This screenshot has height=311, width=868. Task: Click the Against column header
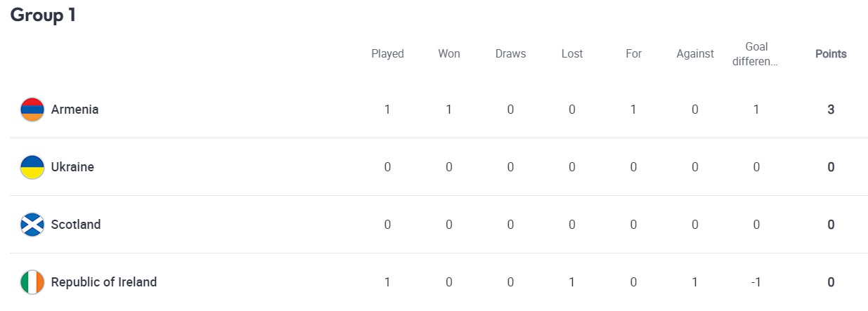tap(695, 54)
